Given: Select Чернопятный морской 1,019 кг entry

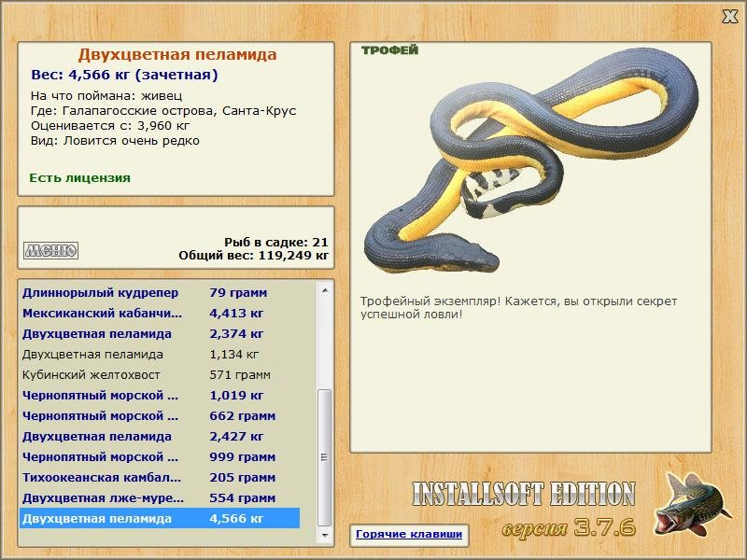Looking at the screenshot, I should tap(160, 395).
